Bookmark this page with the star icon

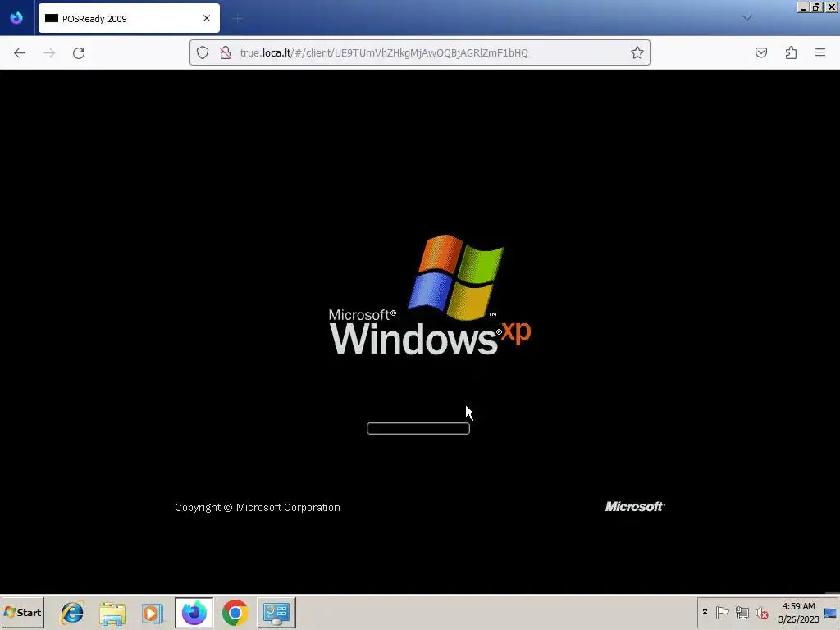coord(637,52)
